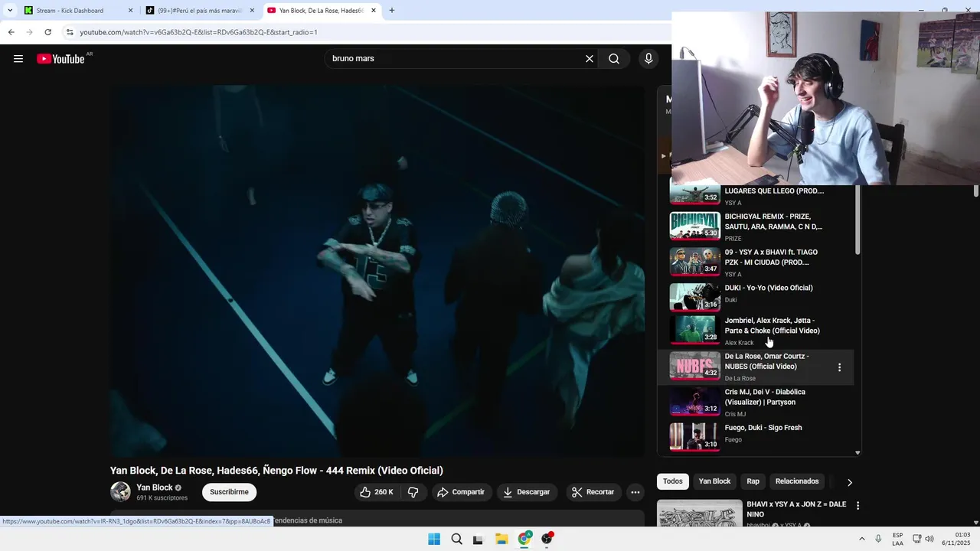Open Windows taskbar search
Image resolution: width=980 pixels, height=551 pixels.
tap(456, 539)
